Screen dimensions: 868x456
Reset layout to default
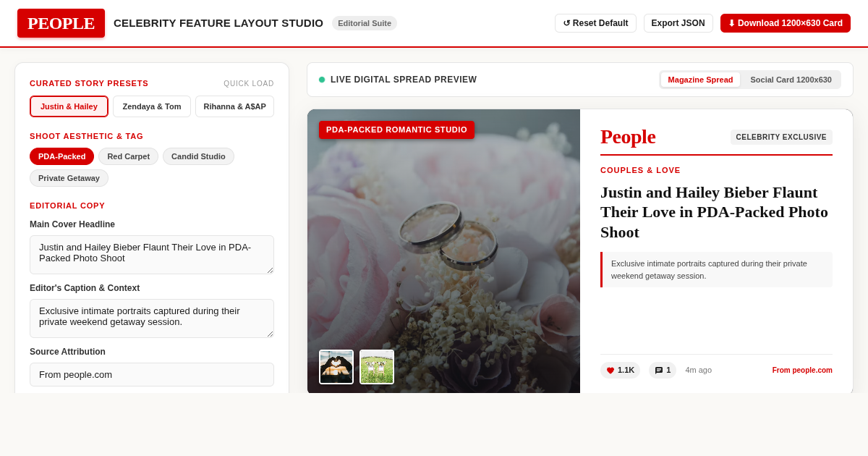click(x=595, y=23)
